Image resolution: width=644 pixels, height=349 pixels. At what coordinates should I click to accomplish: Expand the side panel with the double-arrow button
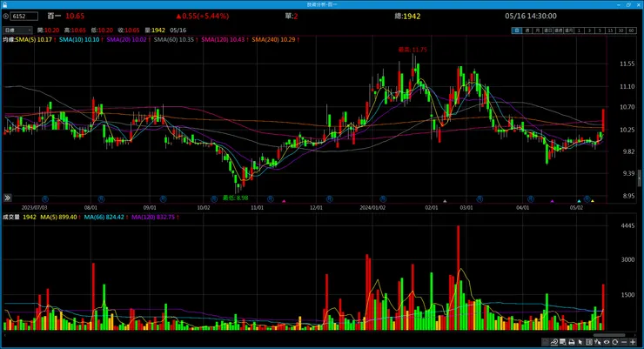coord(7,198)
